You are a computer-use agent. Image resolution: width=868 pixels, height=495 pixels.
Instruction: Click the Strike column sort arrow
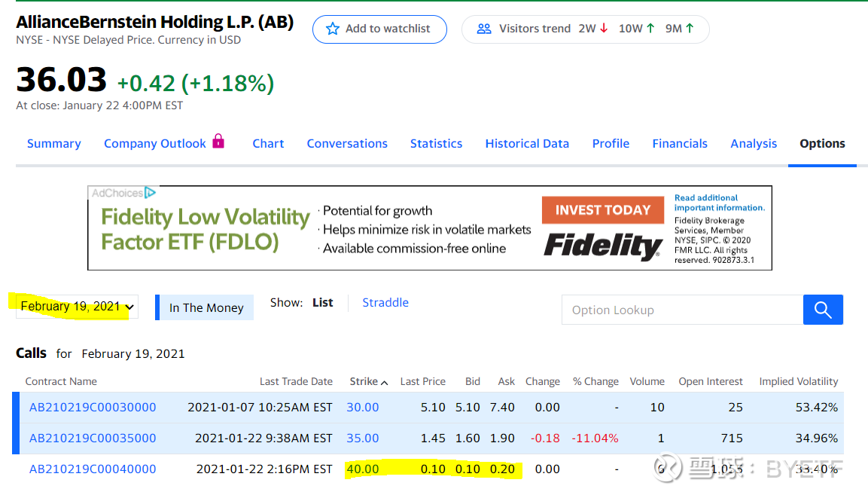coord(384,383)
